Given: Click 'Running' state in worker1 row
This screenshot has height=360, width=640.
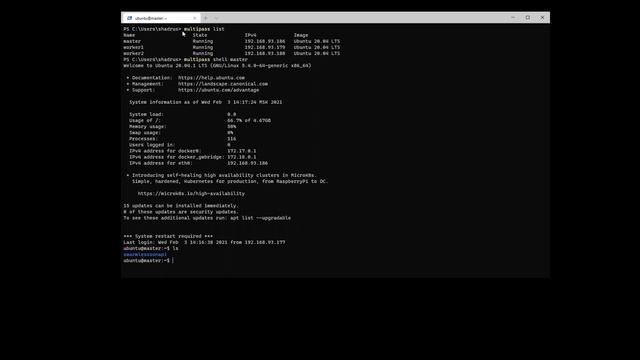Looking at the screenshot, I should (x=203, y=47).
